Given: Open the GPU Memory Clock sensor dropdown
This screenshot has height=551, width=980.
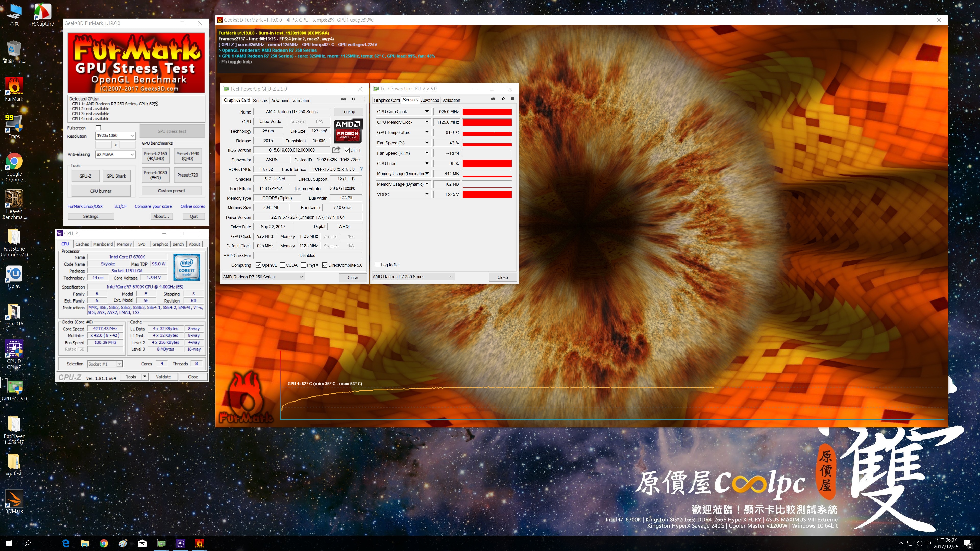Looking at the screenshot, I should (427, 122).
